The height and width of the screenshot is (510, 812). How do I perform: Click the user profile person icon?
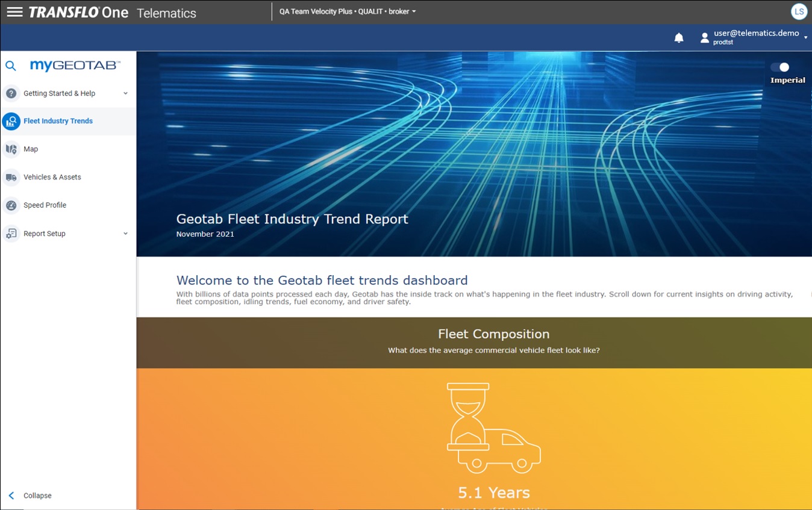pyautogui.click(x=704, y=38)
